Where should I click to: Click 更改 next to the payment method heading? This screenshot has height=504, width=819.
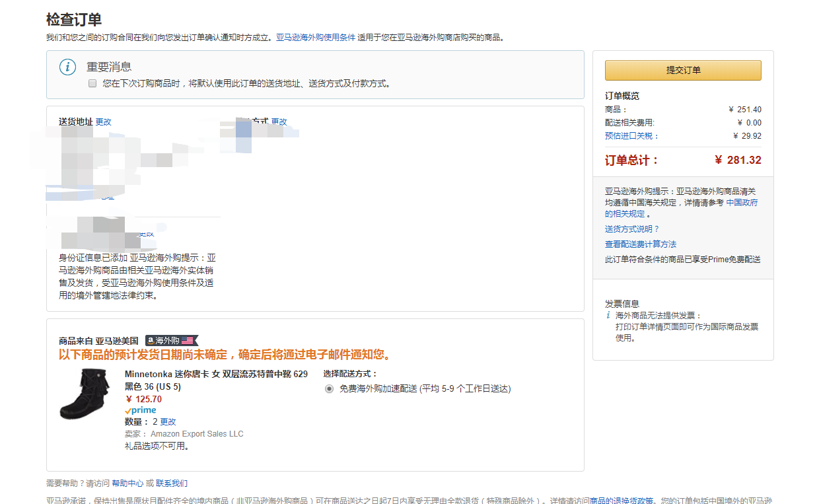[x=279, y=122]
